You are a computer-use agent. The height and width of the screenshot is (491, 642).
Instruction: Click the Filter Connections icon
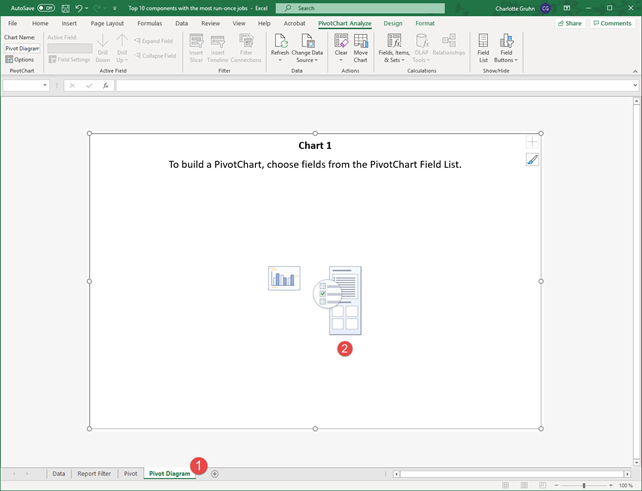(246, 41)
